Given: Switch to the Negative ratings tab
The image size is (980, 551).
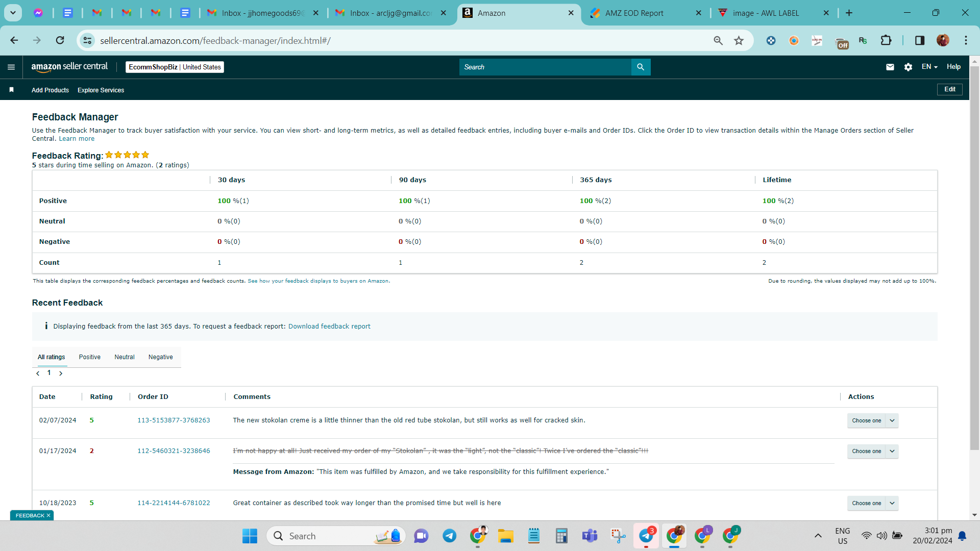Looking at the screenshot, I should 160,357.
